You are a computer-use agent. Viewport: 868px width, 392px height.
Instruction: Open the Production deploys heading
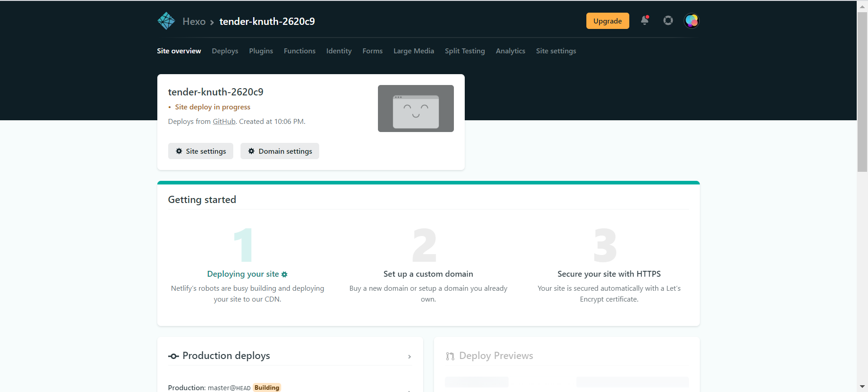tap(226, 356)
